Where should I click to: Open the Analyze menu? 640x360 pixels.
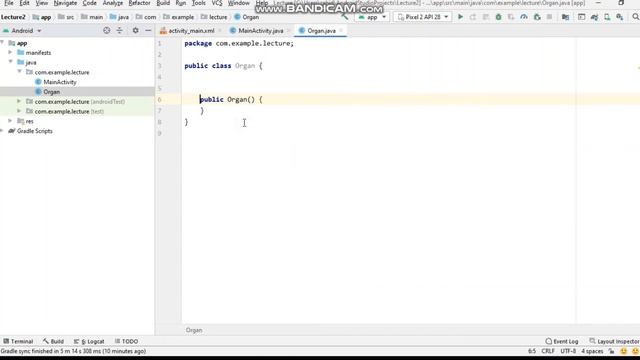(113, 3)
